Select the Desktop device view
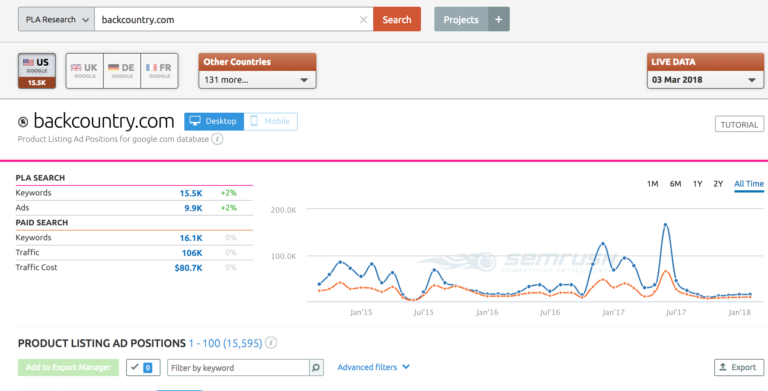Screen dimensions: 768x391 coord(214,122)
